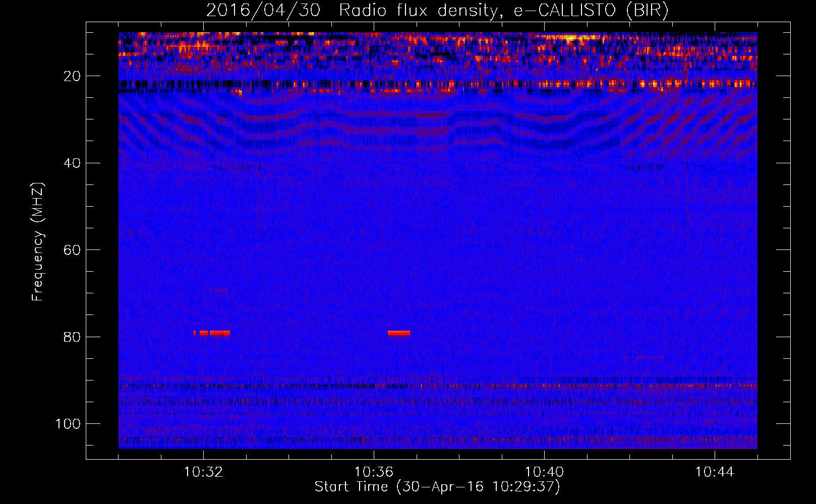Image resolution: width=816 pixels, height=504 pixels.
Task: Click the '60' frequency tick label
Action: coord(73,250)
